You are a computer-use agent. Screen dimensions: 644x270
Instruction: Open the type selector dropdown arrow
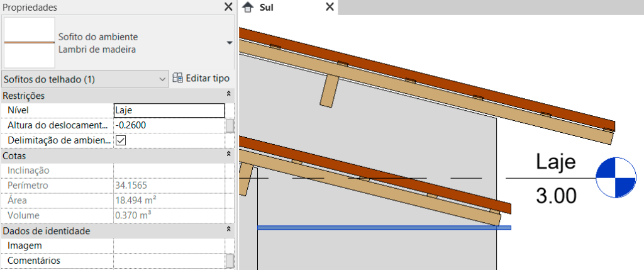click(x=229, y=43)
